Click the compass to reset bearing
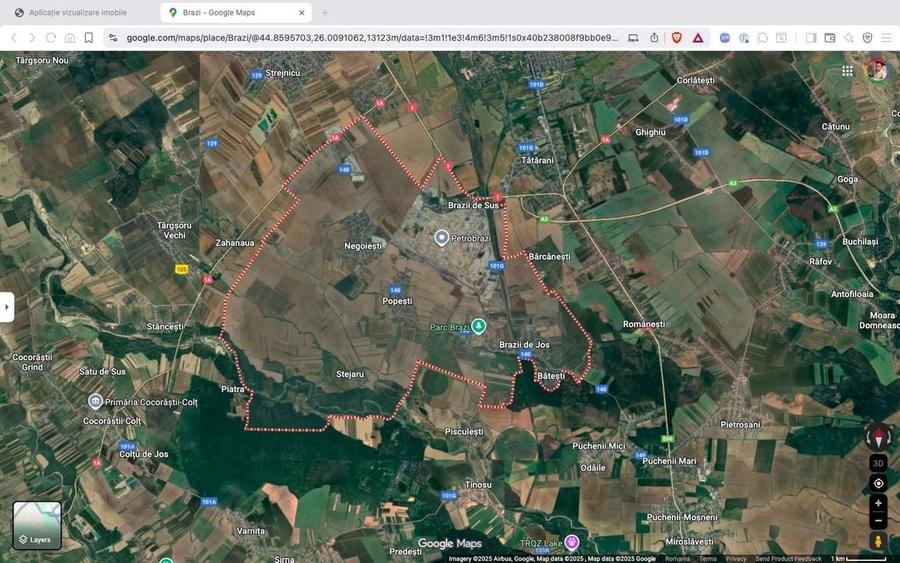This screenshot has width=900, height=563. [x=878, y=437]
